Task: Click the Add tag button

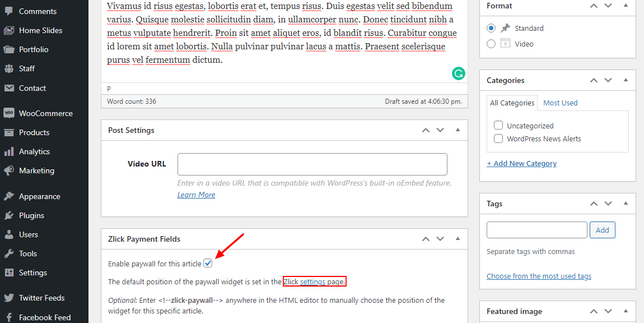Action: pos(603,230)
